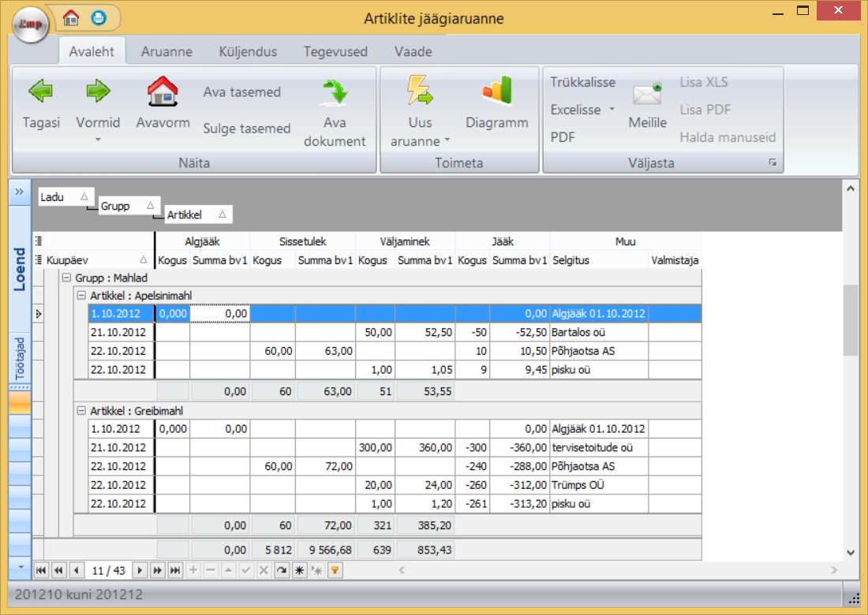The height and width of the screenshot is (615, 868).
Task: Collapse the Artikkel : Greibimahl node
Action: point(80,411)
